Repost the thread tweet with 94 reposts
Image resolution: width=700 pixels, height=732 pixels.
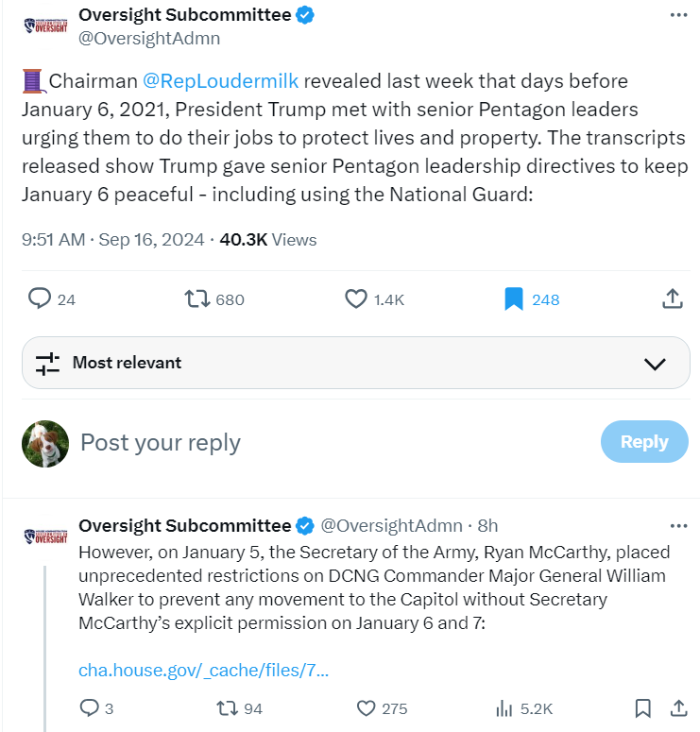pyautogui.click(x=228, y=707)
